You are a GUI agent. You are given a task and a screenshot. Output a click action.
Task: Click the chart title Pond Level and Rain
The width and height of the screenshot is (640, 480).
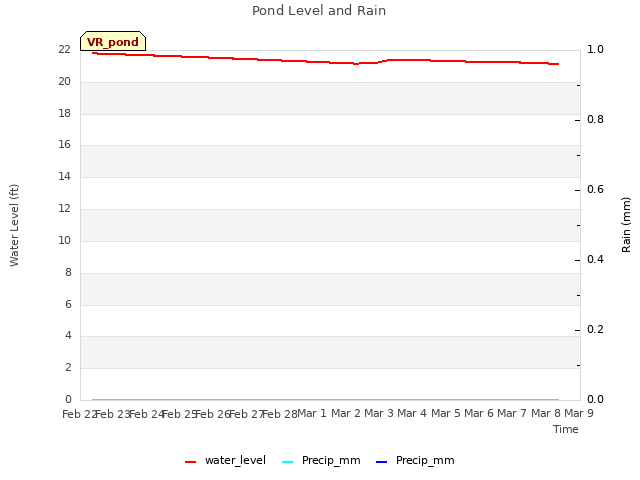click(319, 11)
